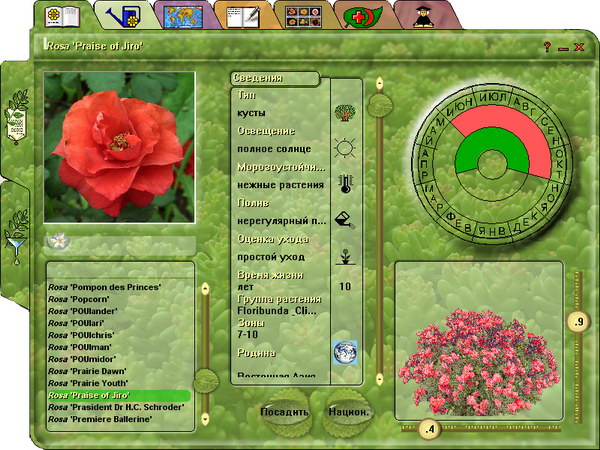Select Rosa 'Prairie Youth' entry
This screenshot has height=450, width=600.
click(88, 383)
